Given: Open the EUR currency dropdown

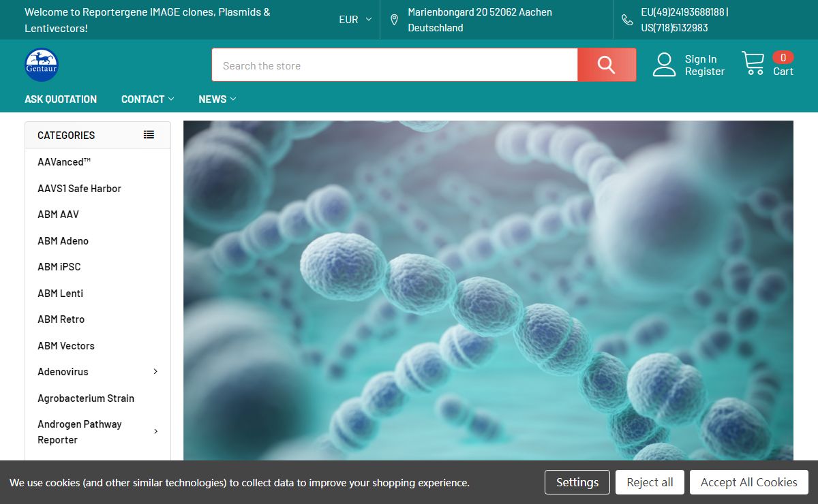Looking at the screenshot, I should pyautogui.click(x=355, y=20).
